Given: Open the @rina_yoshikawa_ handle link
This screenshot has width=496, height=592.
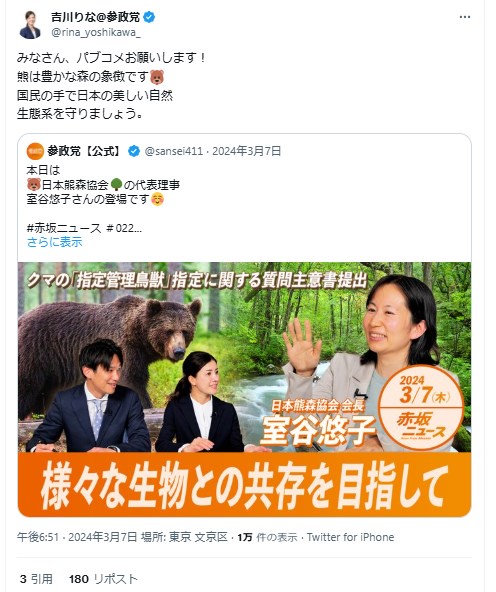Looking at the screenshot, I should [96, 32].
